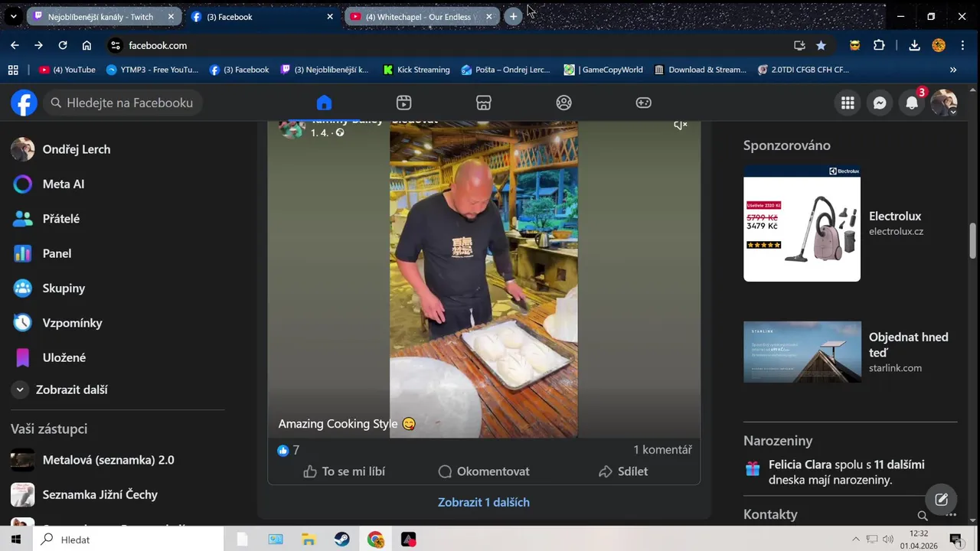Viewport: 980px width, 551px height.
Task: Go back in browser
Action: pos(15,45)
